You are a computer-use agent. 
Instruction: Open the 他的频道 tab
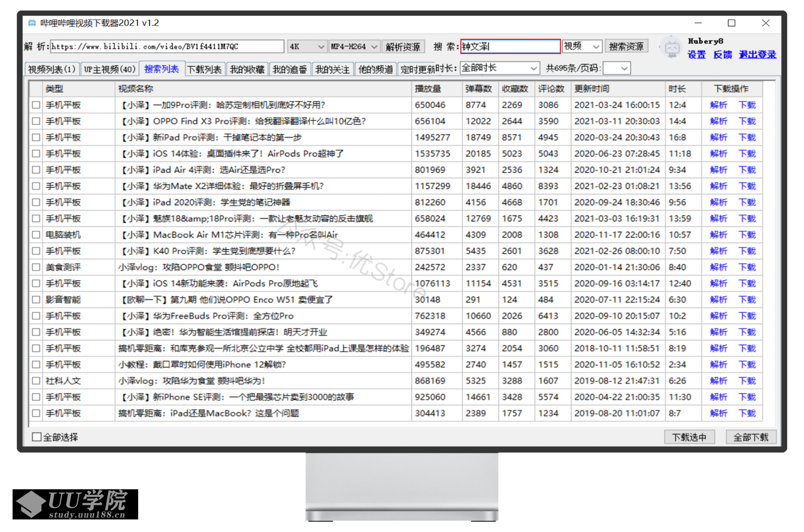point(376,69)
